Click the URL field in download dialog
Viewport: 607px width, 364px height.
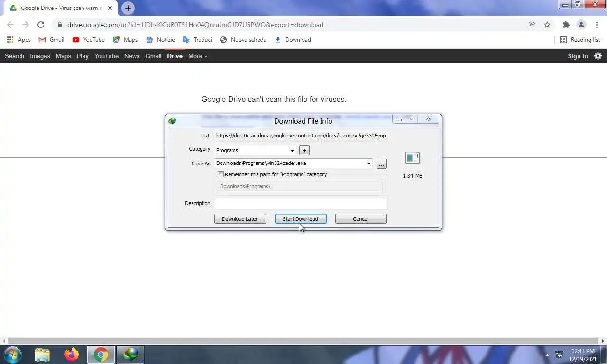click(301, 136)
